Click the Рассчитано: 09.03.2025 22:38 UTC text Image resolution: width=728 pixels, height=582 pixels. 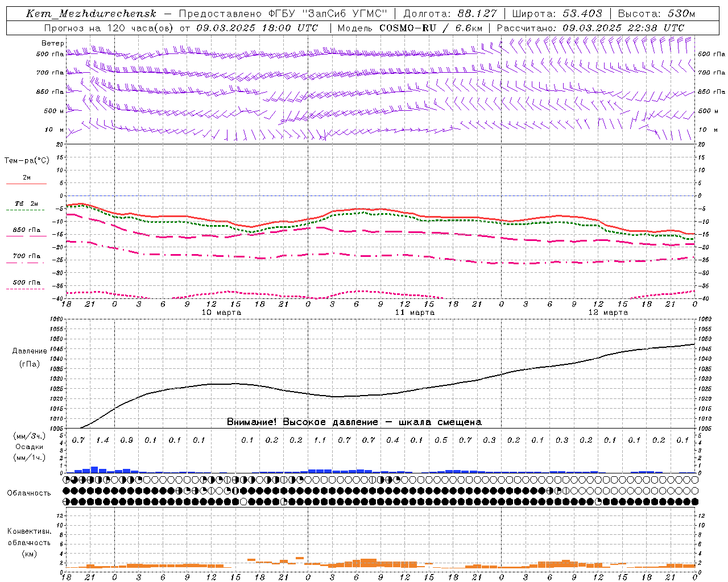tap(590, 28)
